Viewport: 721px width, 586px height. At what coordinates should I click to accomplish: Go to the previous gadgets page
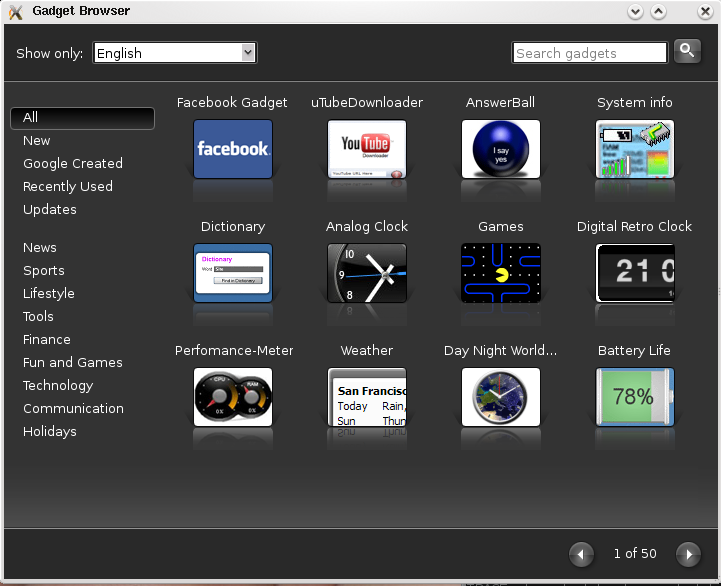pyautogui.click(x=581, y=554)
